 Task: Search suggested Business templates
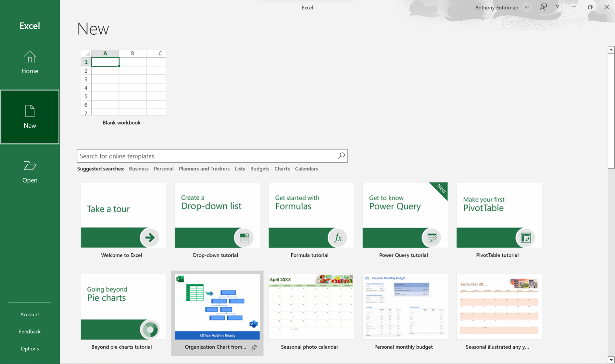(x=139, y=168)
